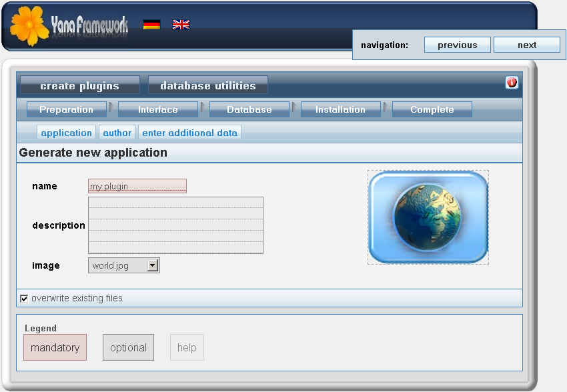This screenshot has height=392, width=567.
Task: Click the image field label
Action: (x=46, y=265)
